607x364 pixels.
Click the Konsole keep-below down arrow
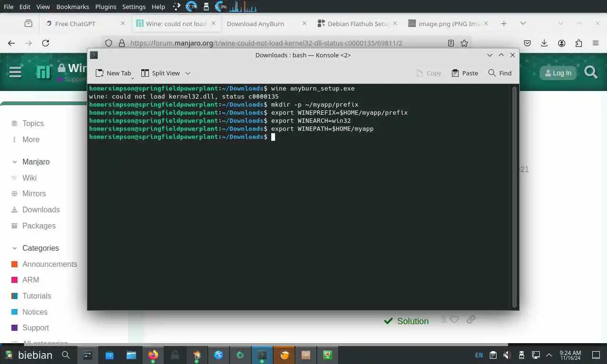click(490, 55)
